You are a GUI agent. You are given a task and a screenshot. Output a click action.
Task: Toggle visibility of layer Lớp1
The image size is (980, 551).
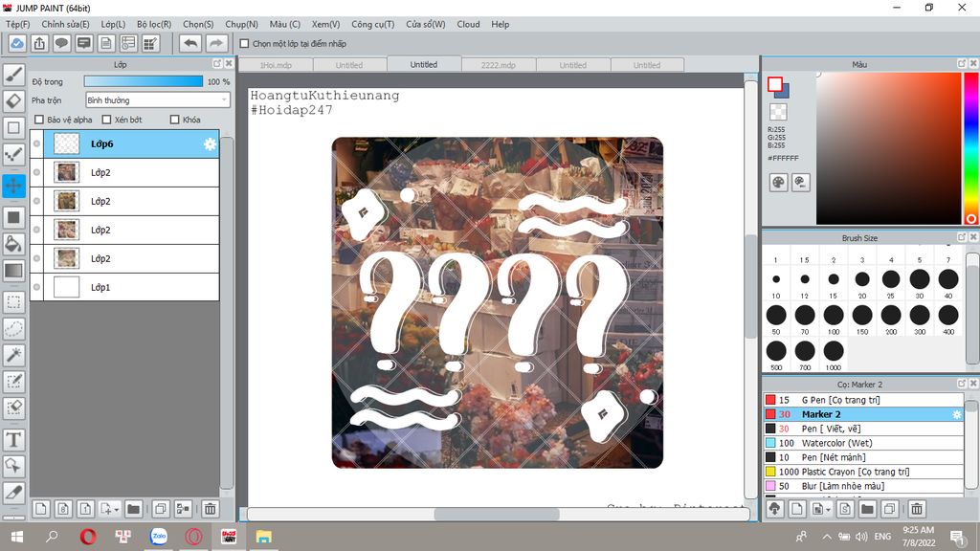click(37, 287)
